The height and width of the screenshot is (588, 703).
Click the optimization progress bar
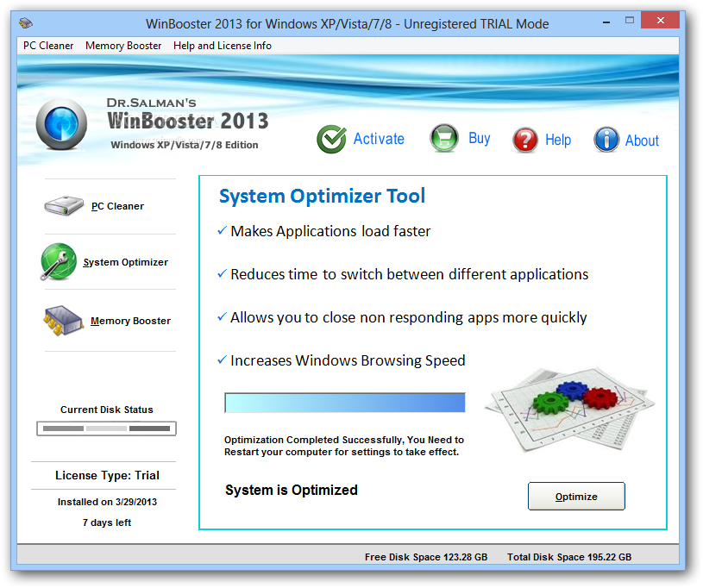point(345,403)
